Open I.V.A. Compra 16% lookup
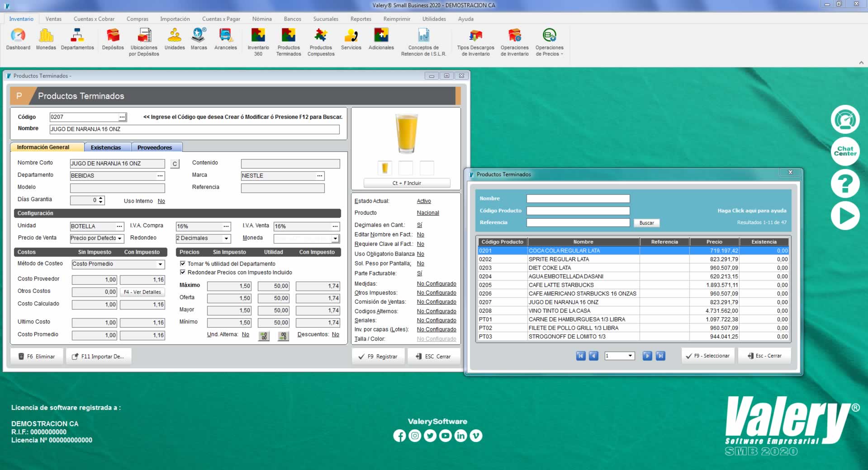 click(226, 226)
